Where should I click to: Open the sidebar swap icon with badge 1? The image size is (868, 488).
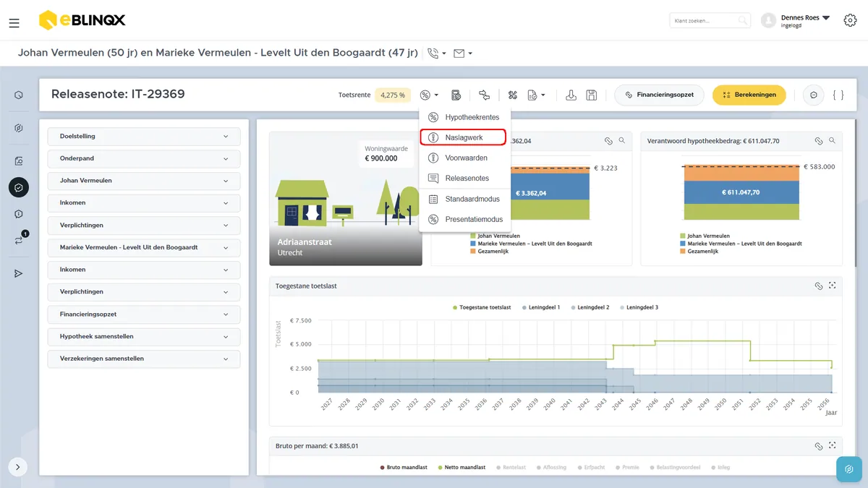(20, 240)
